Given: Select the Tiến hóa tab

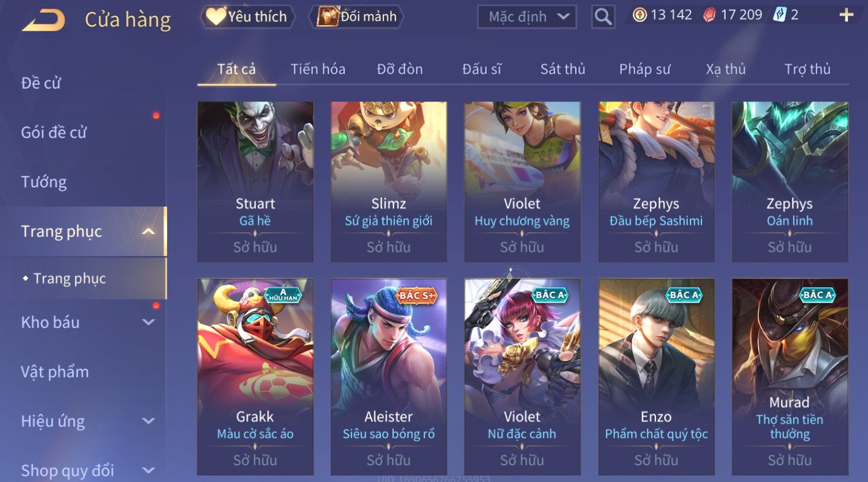Looking at the screenshot, I should pyautogui.click(x=318, y=69).
